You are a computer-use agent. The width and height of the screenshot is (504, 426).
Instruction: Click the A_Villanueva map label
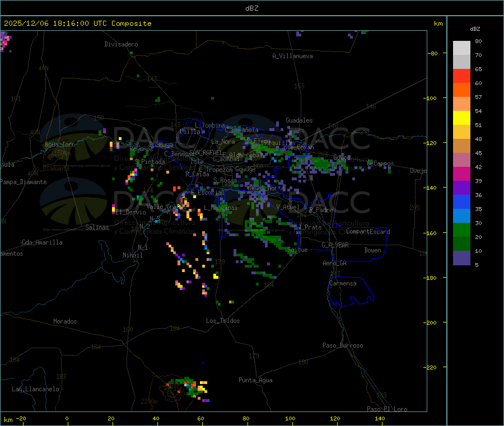click(292, 56)
